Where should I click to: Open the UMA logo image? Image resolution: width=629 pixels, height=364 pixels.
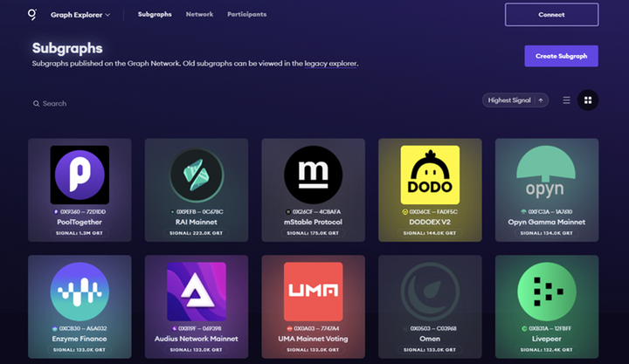(x=314, y=292)
